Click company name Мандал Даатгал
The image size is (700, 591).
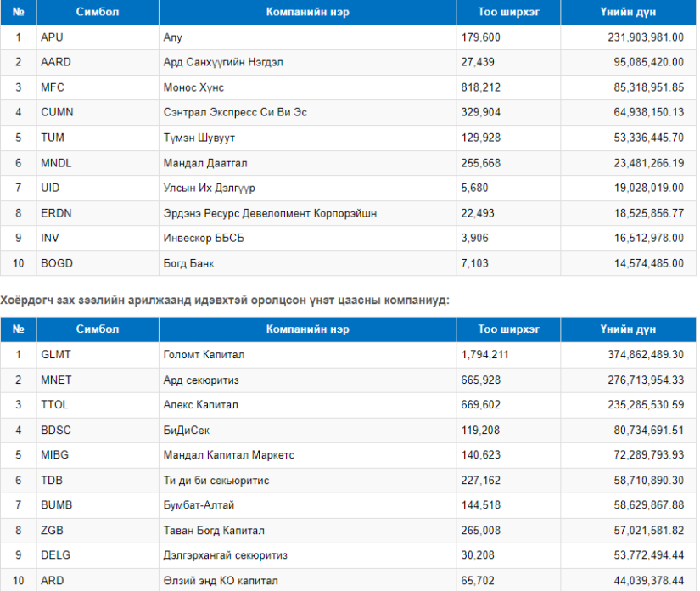(x=205, y=163)
